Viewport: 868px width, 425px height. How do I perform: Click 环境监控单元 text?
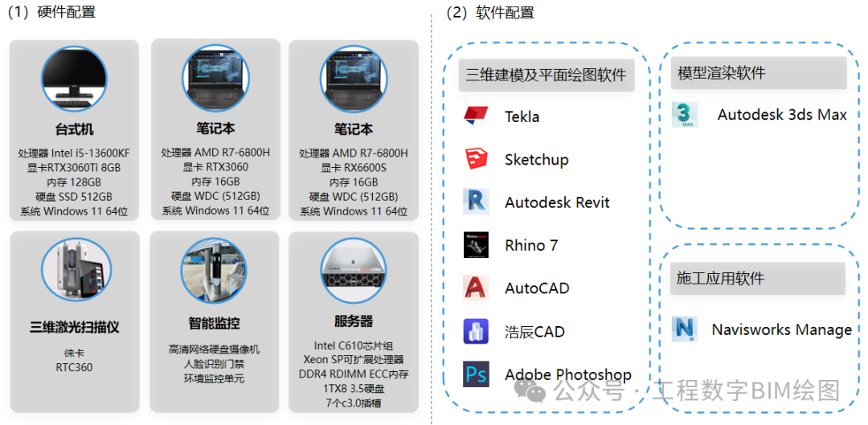click(214, 378)
